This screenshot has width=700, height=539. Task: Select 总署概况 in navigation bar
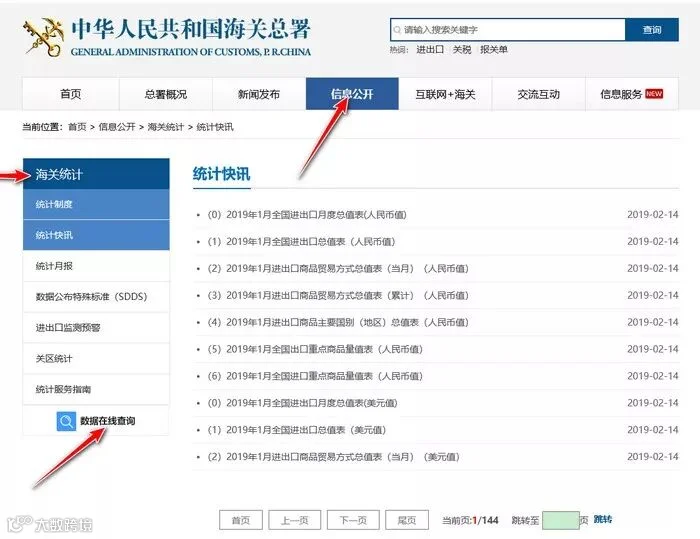point(166,94)
